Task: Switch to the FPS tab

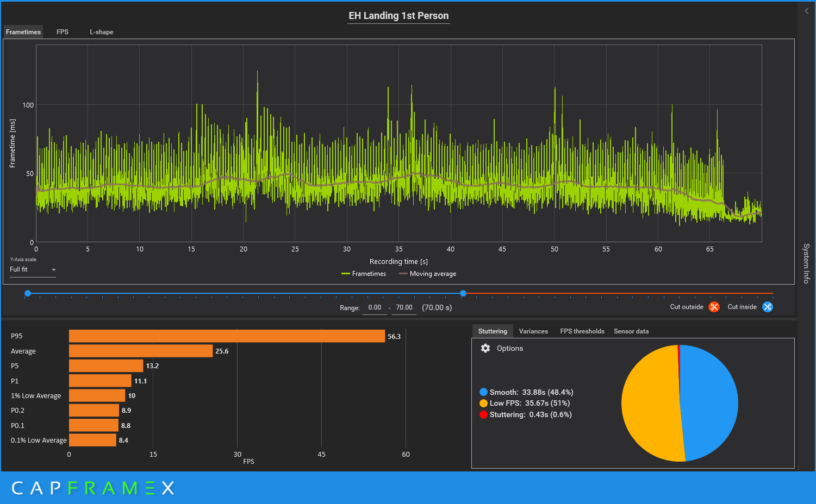Action: [63, 32]
